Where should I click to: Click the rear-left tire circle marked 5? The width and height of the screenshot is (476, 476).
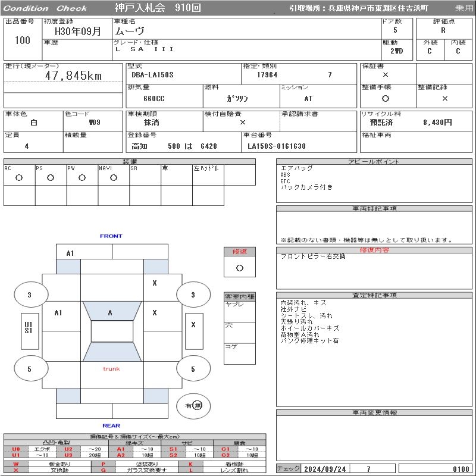coord(29,369)
